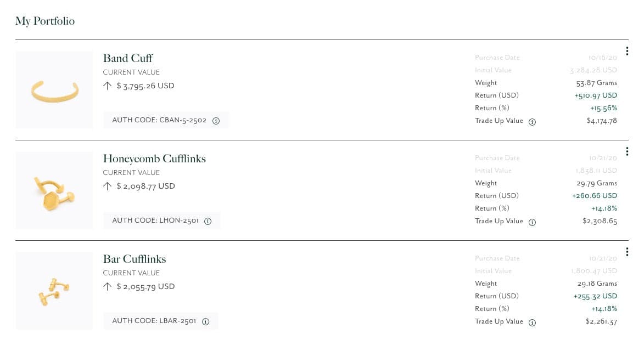Screen dimensions: 644x345
Task: Click the My Portfolio heading
Action: coord(45,21)
